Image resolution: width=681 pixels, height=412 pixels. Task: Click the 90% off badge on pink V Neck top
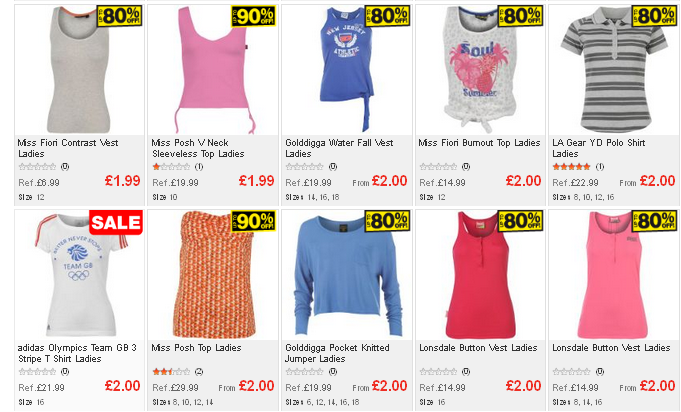pos(254,16)
